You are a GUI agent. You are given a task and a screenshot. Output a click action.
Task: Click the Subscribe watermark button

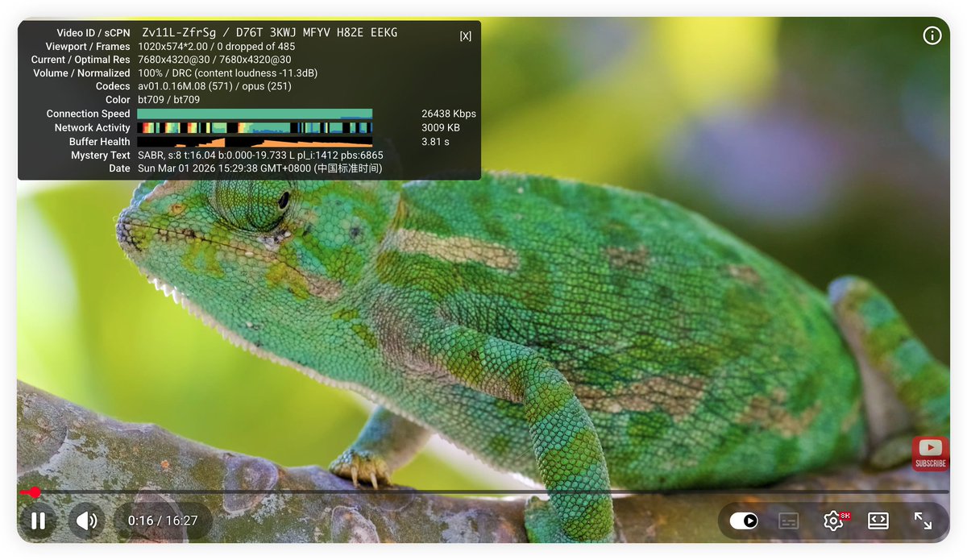point(930,454)
